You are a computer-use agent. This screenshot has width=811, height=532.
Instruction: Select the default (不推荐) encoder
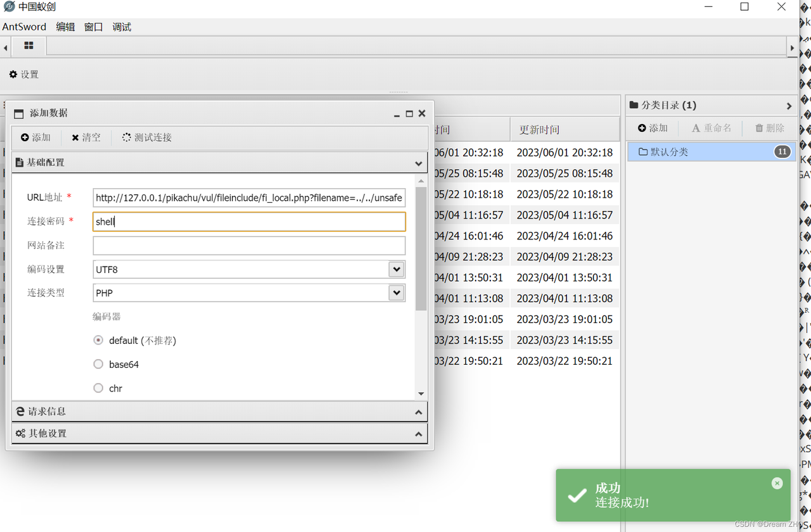[x=98, y=340]
